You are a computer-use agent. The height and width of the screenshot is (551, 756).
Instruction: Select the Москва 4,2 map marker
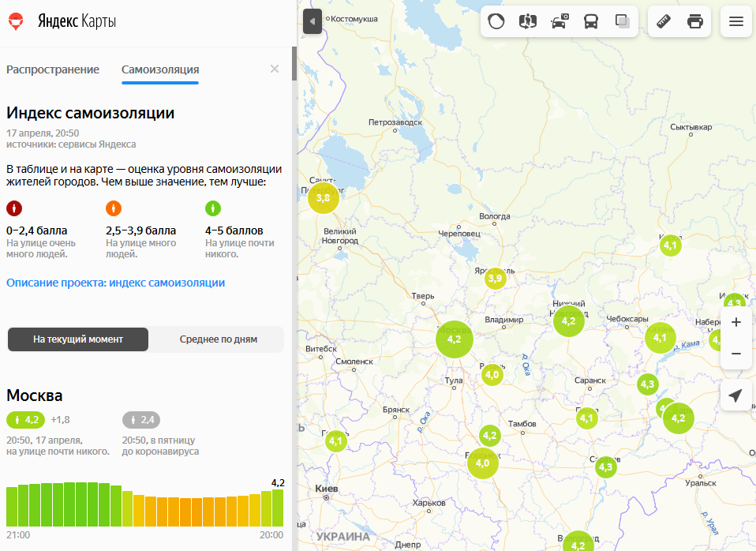click(455, 339)
